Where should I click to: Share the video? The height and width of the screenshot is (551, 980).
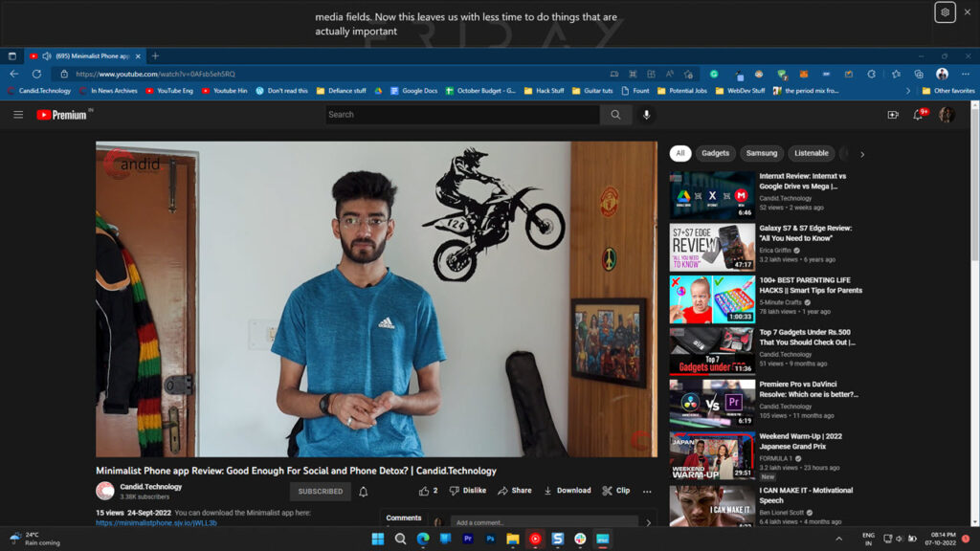pos(514,491)
